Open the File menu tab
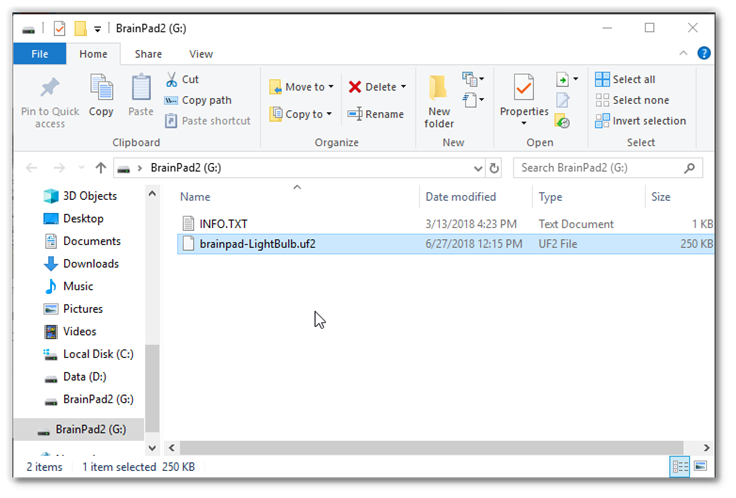Image resolution: width=736 pixels, height=498 pixels. click(41, 54)
